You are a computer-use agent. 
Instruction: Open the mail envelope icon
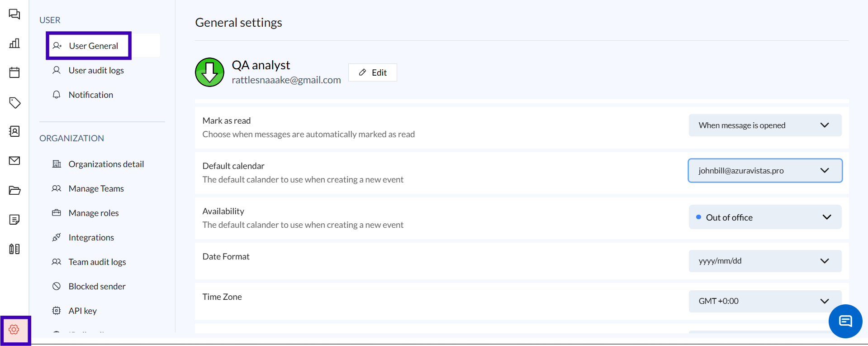[14, 161]
